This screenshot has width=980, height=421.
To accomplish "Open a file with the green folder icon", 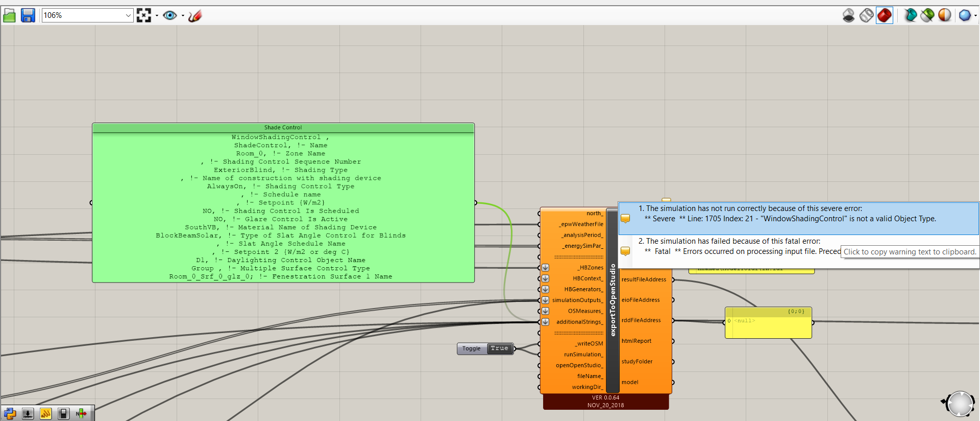I will click(x=9, y=15).
